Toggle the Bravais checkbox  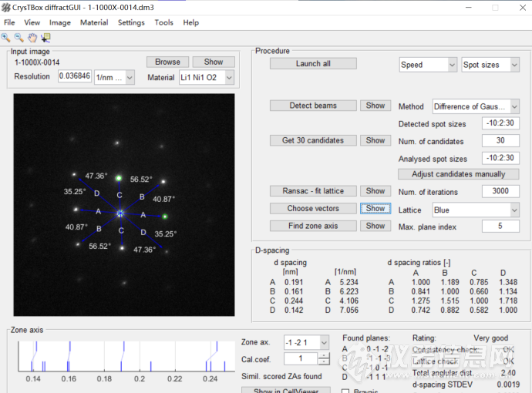(x=345, y=391)
